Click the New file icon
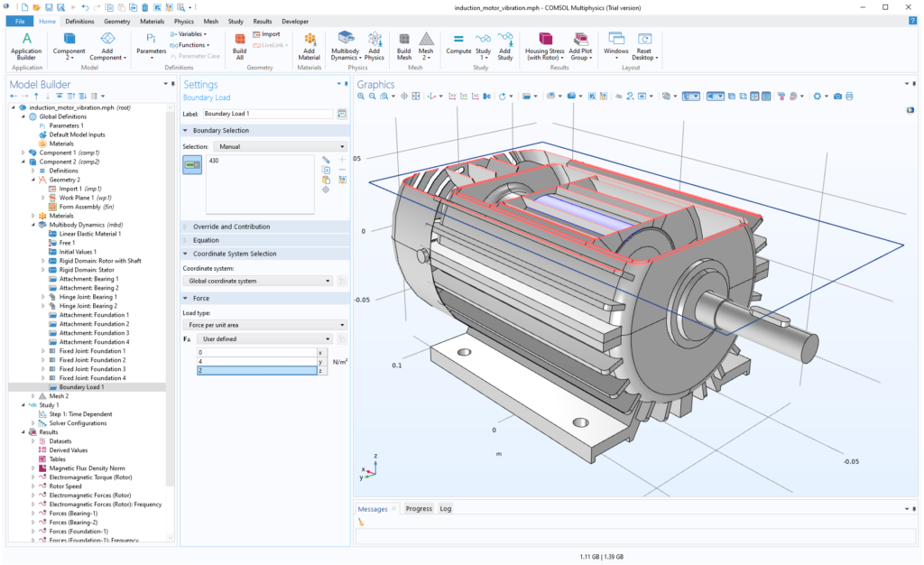The width and height of the screenshot is (924, 565). pos(24,7)
